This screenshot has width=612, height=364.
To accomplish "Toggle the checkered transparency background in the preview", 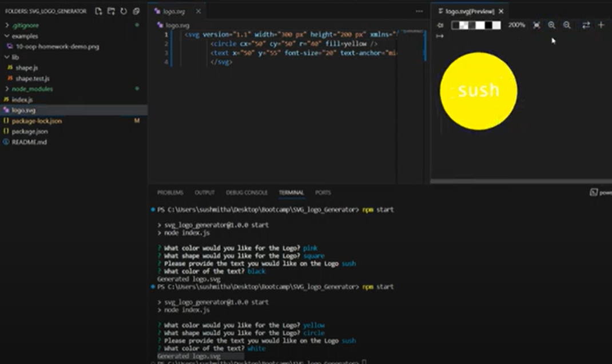I will pos(463,25).
